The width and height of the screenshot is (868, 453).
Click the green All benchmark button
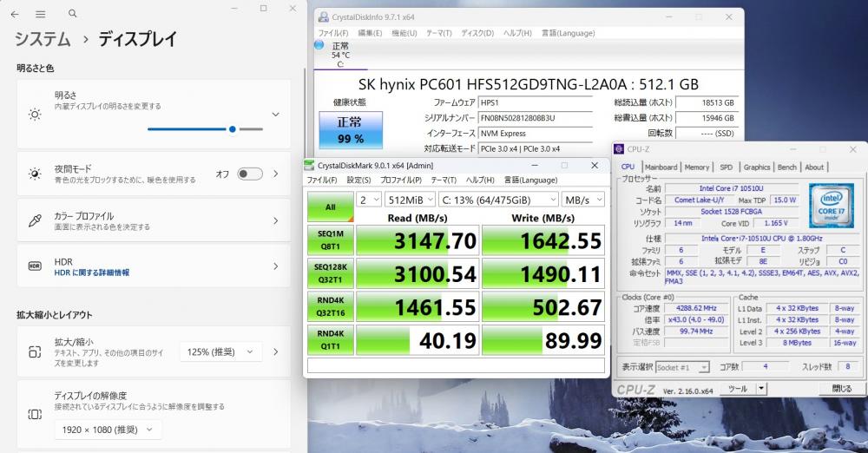click(330, 207)
